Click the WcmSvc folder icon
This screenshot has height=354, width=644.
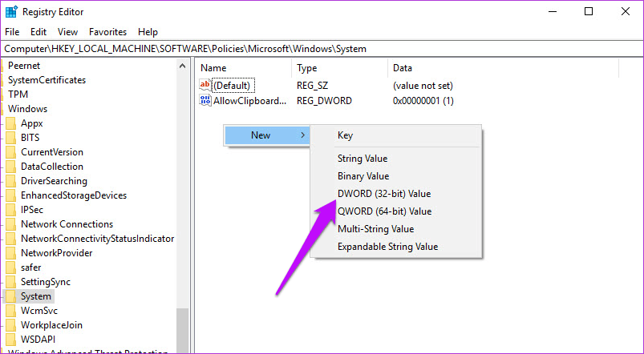coord(11,311)
